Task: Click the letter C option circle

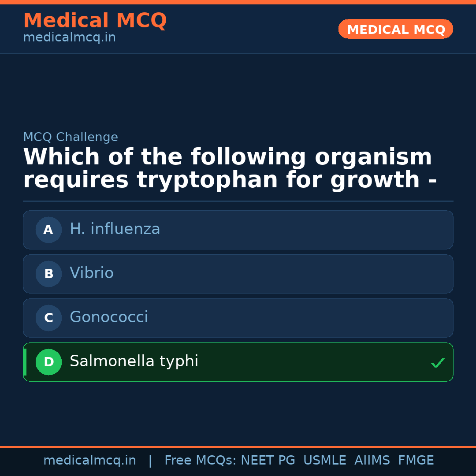Action: click(x=48, y=318)
